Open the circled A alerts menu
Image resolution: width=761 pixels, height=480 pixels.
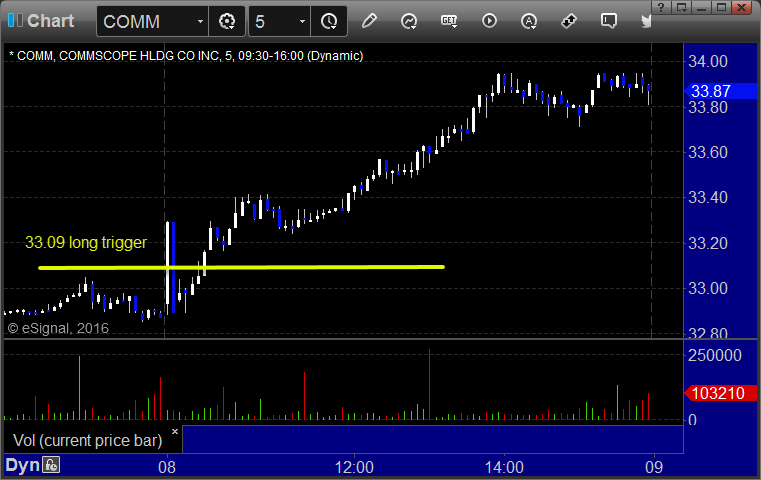click(529, 21)
